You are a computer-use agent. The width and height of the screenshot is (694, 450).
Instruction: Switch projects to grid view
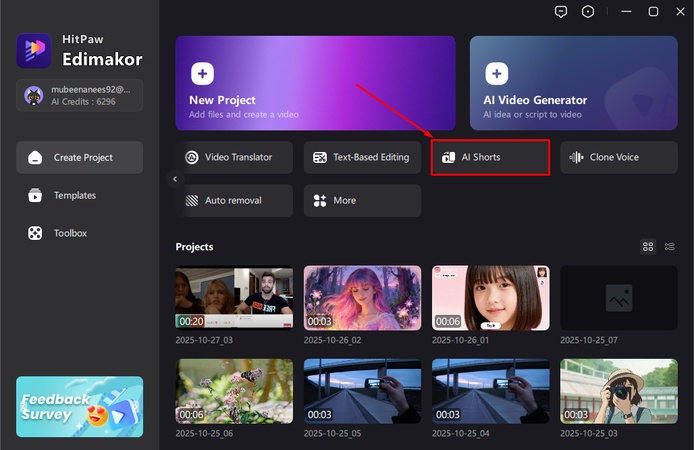[648, 246]
